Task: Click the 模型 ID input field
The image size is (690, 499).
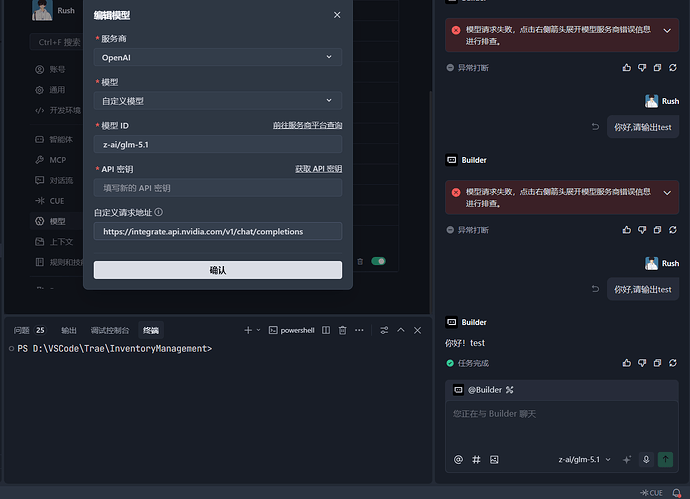Action: [218, 144]
